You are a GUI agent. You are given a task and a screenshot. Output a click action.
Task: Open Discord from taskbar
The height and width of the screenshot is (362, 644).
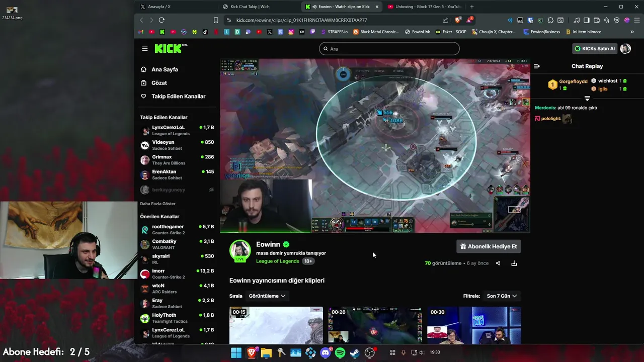point(325,353)
